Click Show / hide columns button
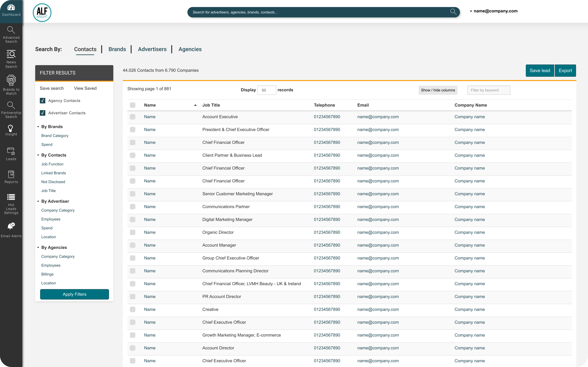Viewport: 588px width, 367px height. pos(438,90)
